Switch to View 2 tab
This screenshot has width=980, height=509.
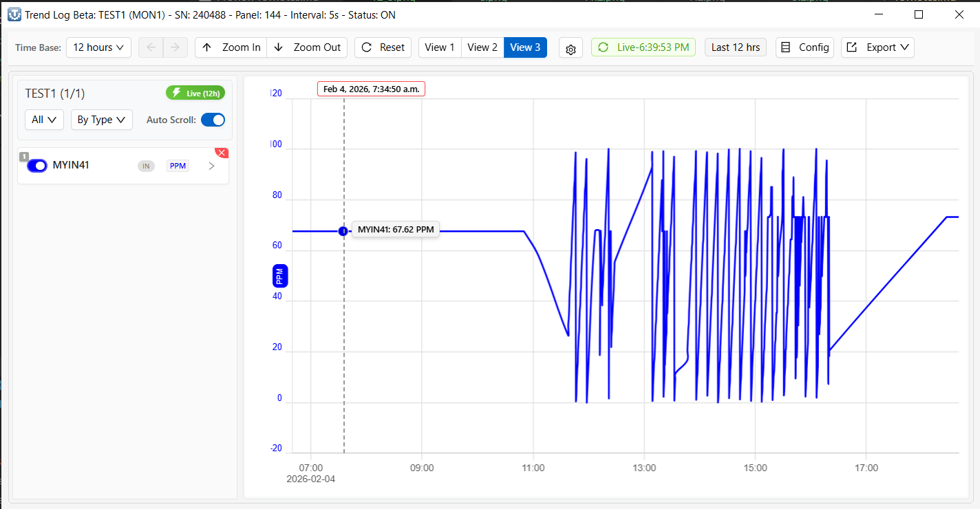[x=482, y=47]
